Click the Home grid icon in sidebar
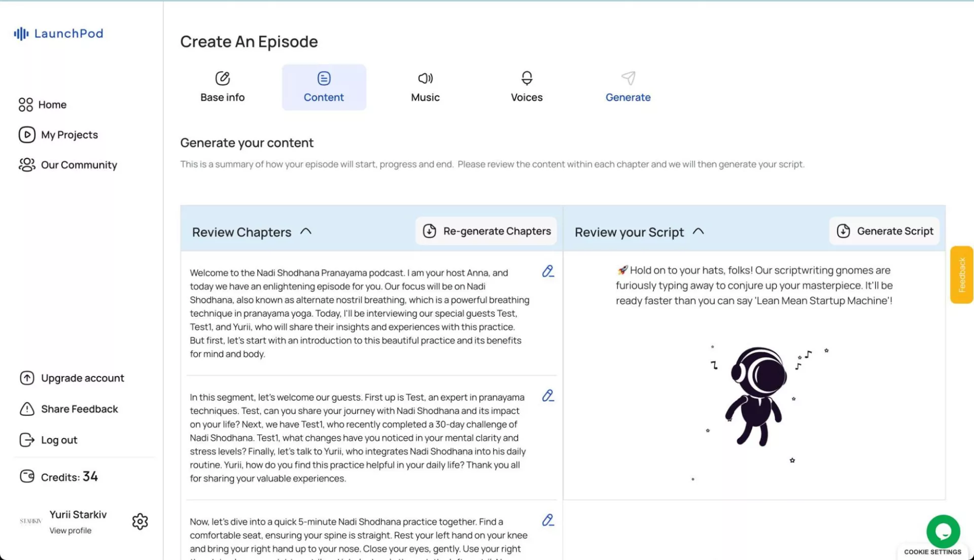974x560 pixels. pos(26,104)
